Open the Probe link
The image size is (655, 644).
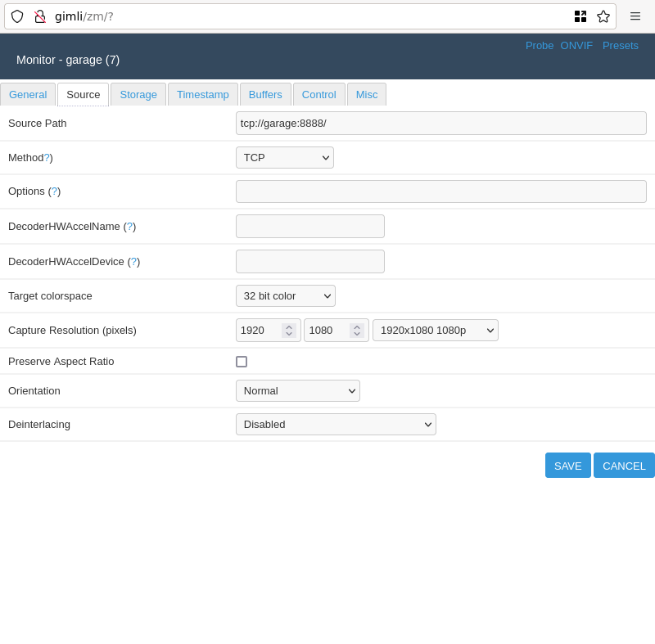(540, 46)
